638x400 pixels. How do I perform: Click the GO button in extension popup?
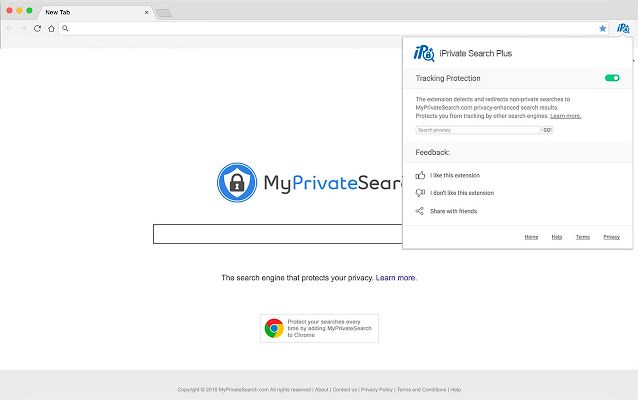pyautogui.click(x=547, y=130)
